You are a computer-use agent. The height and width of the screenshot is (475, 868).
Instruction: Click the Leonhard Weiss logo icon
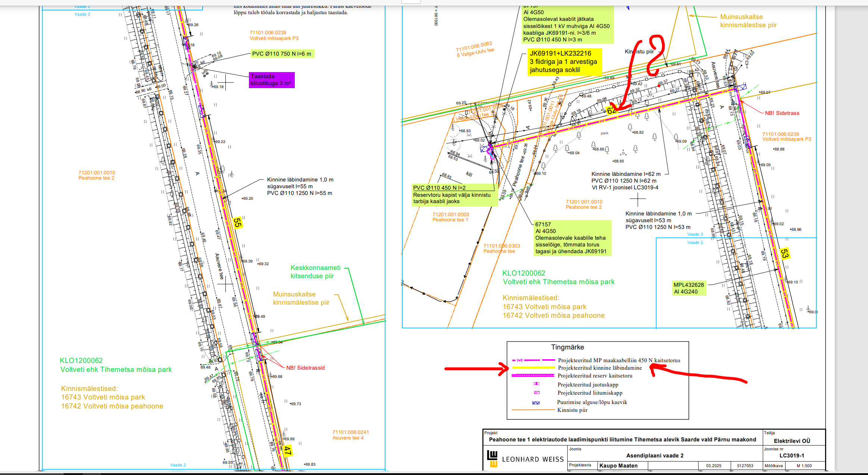[x=493, y=458]
